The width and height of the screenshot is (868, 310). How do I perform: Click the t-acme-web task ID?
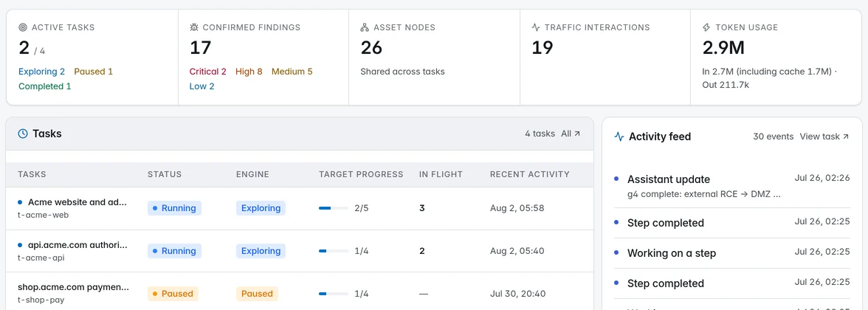coord(43,216)
